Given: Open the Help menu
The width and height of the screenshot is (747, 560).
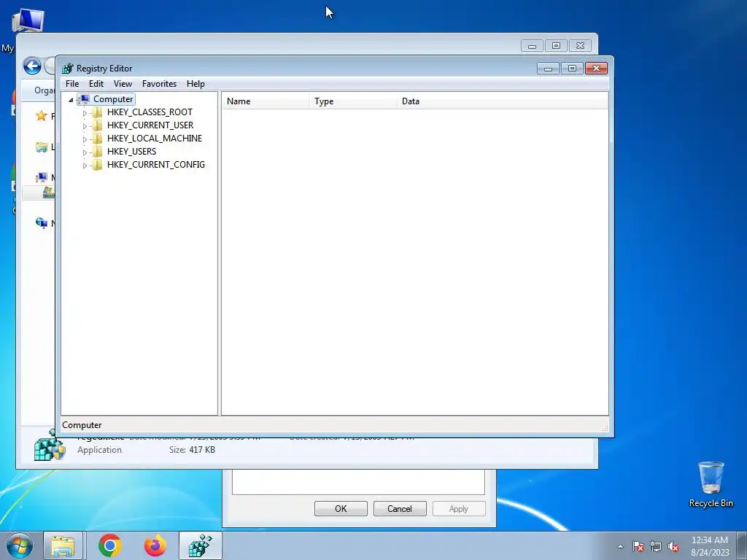Looking at the screenshot, I should pyautogui.click(x=196, y=84).
